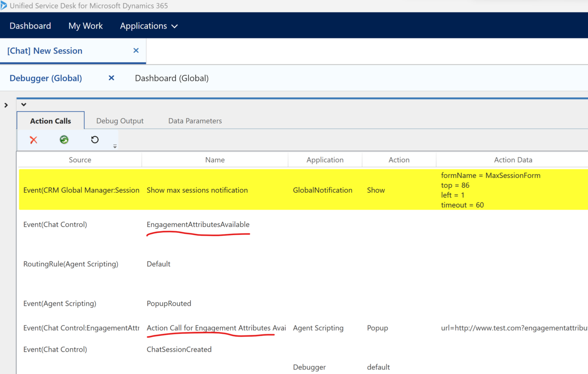
Task: Click the GlobalNotification application cell
Action: [323, 190]
